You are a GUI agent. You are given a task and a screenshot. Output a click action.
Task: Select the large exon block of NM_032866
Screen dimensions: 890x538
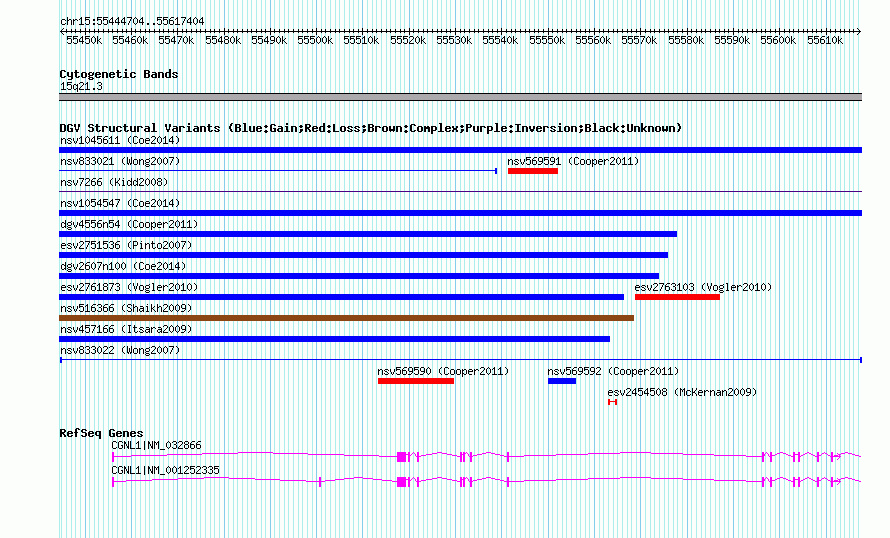coord(402,457)
